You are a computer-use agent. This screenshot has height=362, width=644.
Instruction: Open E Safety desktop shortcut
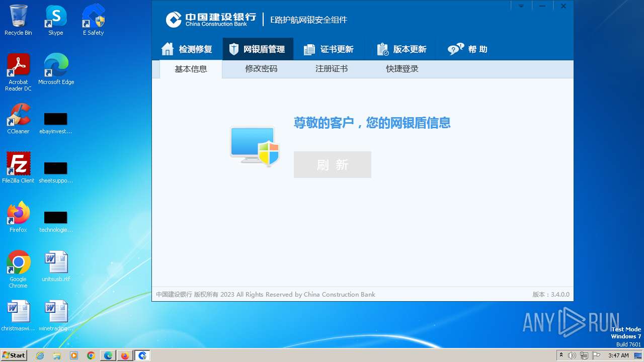pyautogui.click(x=93, y=21)
